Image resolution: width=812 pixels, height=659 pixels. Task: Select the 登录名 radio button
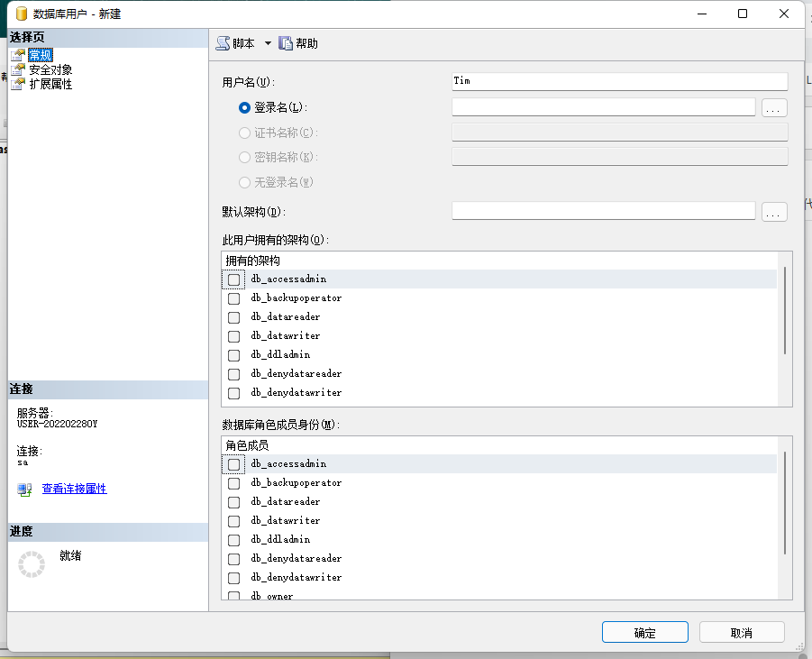244,108
